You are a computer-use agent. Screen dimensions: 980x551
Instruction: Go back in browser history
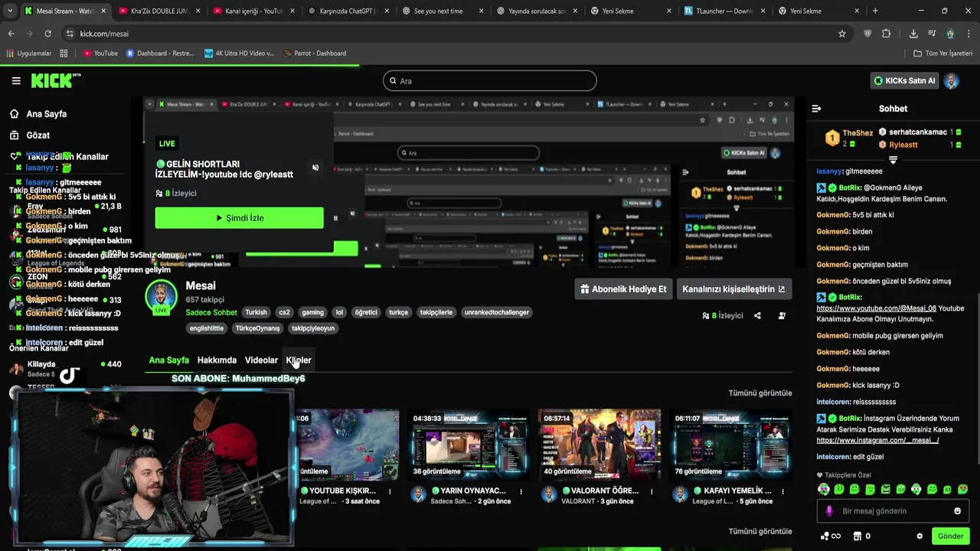pos(11,34)
